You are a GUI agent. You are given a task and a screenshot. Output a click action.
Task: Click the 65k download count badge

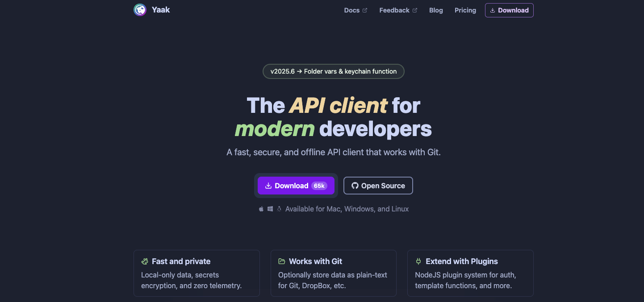point(319,186)
